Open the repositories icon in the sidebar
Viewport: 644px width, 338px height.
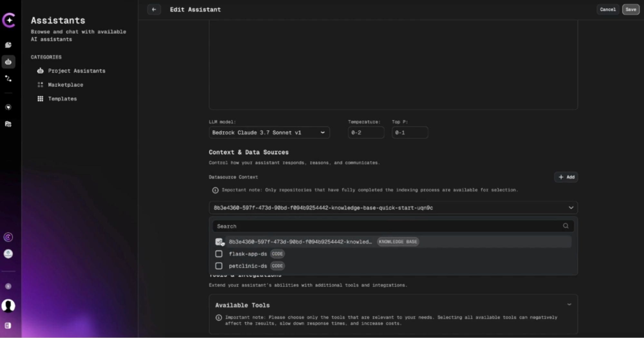(x=8, y=124)
